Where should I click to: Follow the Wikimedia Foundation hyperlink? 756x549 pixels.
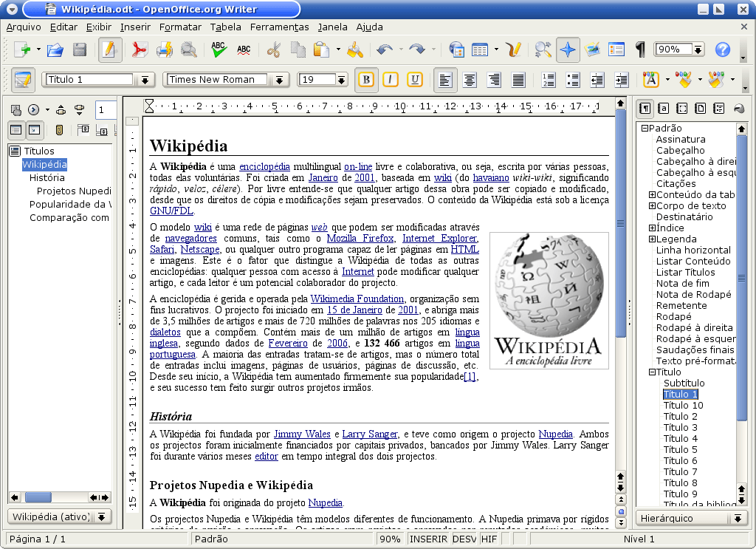pyautogui.click(x=357, y=299)
